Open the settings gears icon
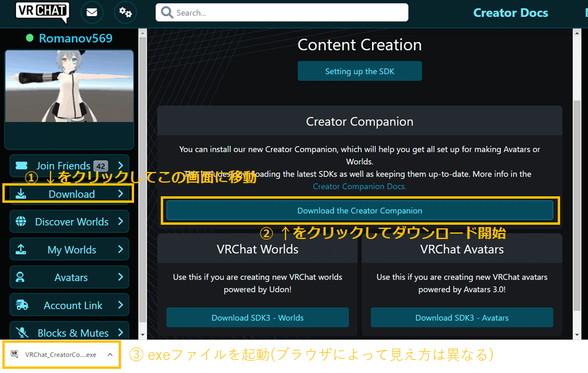 click(x=125, y=12)
